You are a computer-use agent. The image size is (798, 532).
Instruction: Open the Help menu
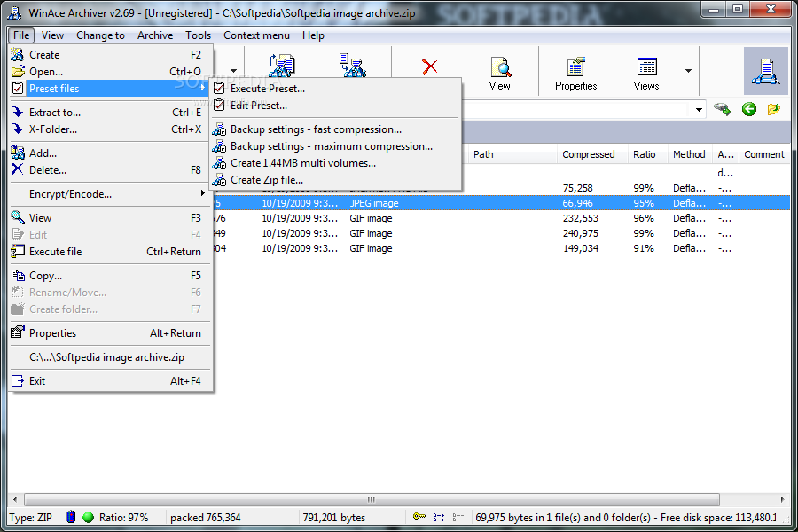pos(313,35)
